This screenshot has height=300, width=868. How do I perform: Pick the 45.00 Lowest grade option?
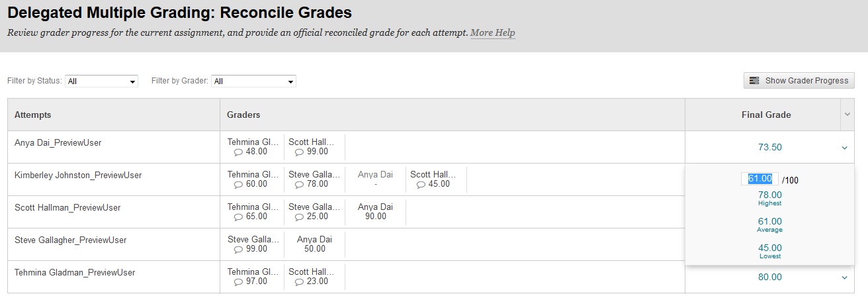770,252
